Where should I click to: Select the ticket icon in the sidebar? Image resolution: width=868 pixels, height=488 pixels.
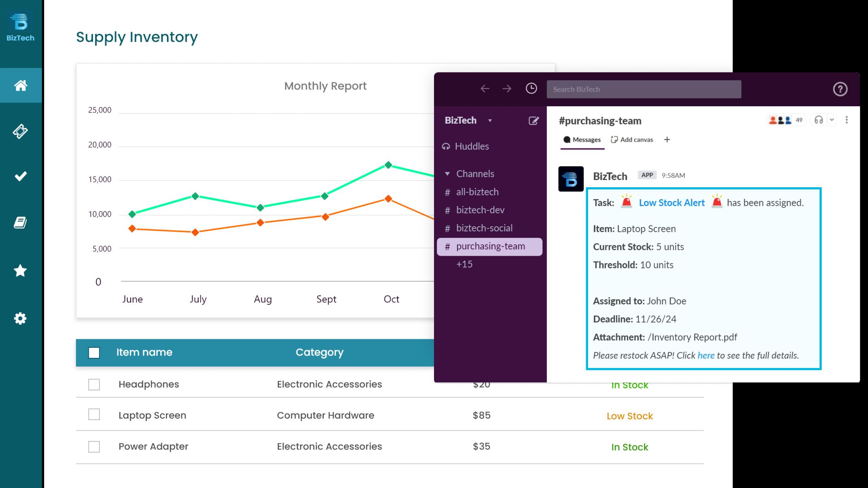click(21, 131)
